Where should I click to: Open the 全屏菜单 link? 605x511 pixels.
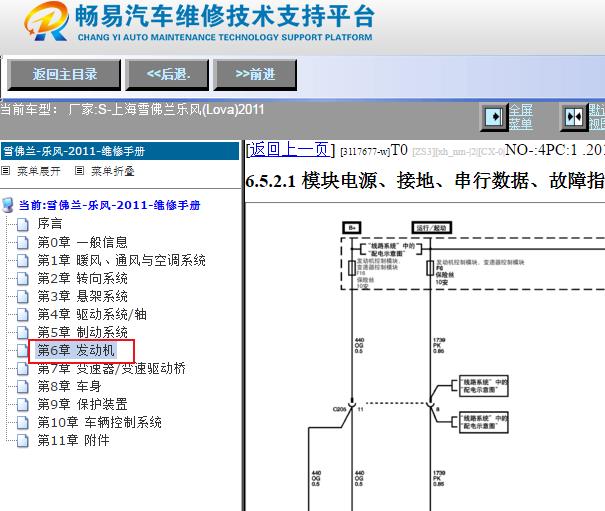[x=521, y=117]
